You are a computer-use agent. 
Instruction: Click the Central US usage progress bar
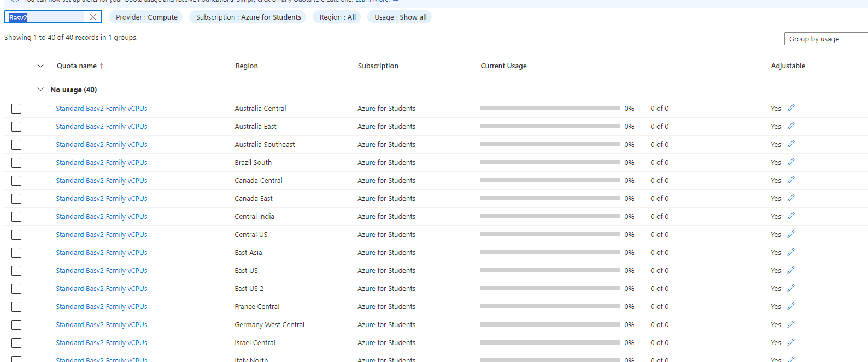550,234
